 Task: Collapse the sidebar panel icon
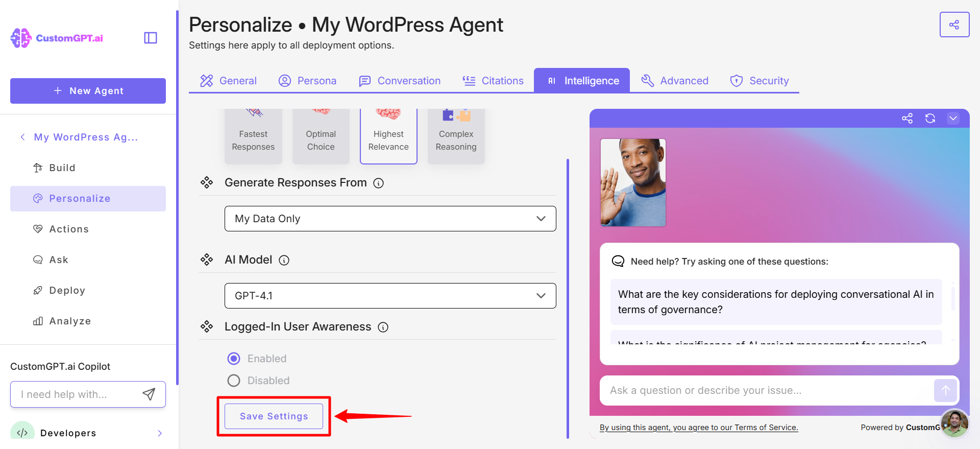point(151,38)
